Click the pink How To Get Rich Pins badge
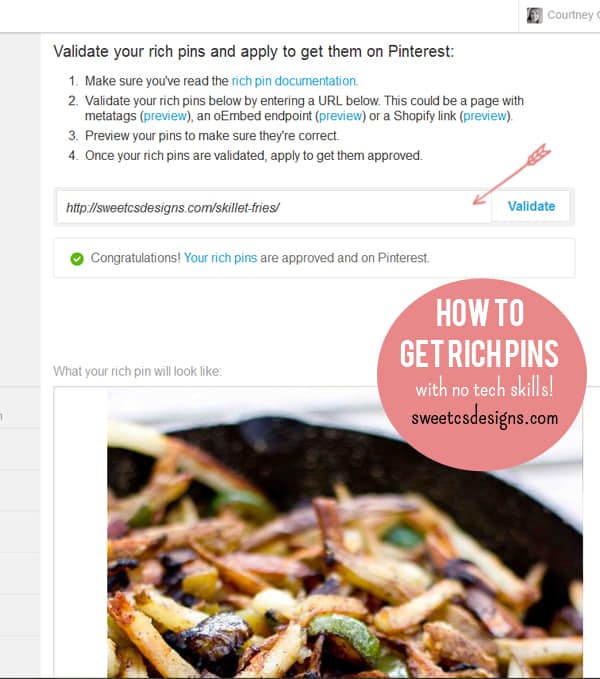The width and height of the screenshot is (600, 679). pyautogui.click(x=482, y=374)
